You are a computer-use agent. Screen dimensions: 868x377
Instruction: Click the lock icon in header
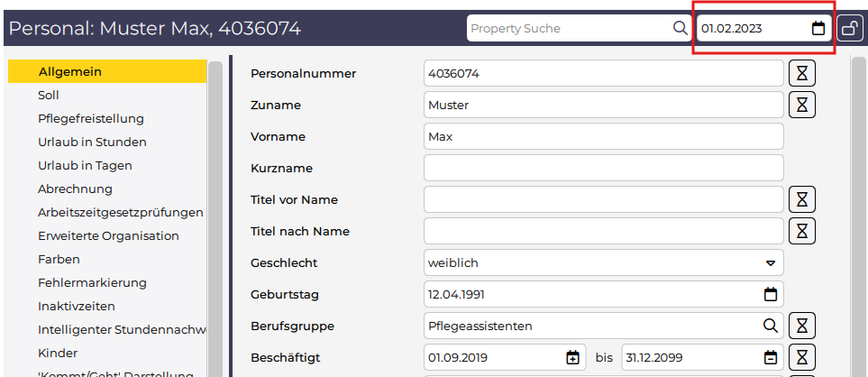tap(849, 29)
